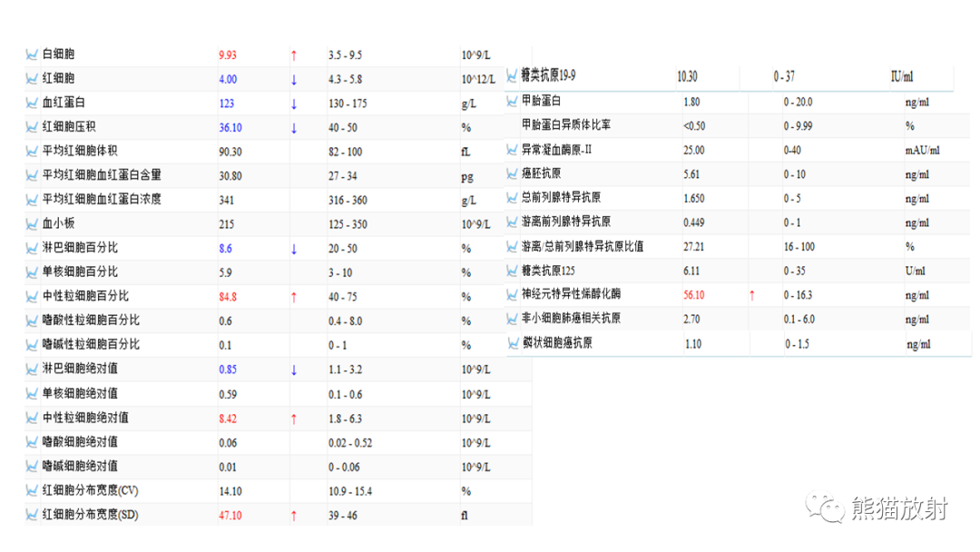Viewport: 980px width, 552px height.
Task: Select the 糖类抗原19-9 value 10.30
Action: [x=687, y=76]
